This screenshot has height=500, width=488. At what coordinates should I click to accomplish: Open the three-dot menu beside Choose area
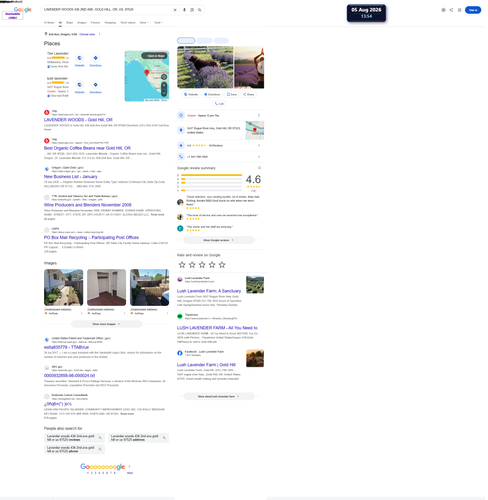(99, 34)
